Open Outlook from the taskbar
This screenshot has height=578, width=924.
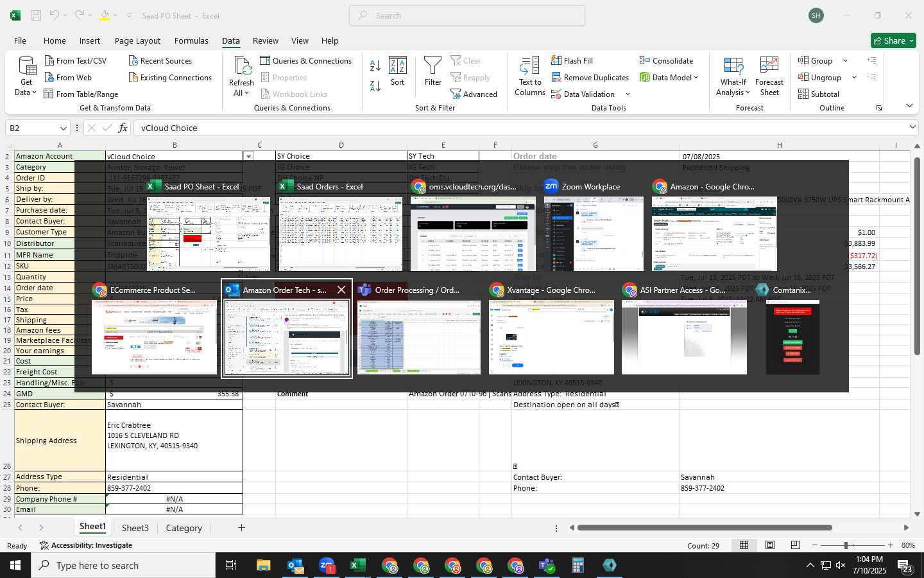(x=295, y=566)
